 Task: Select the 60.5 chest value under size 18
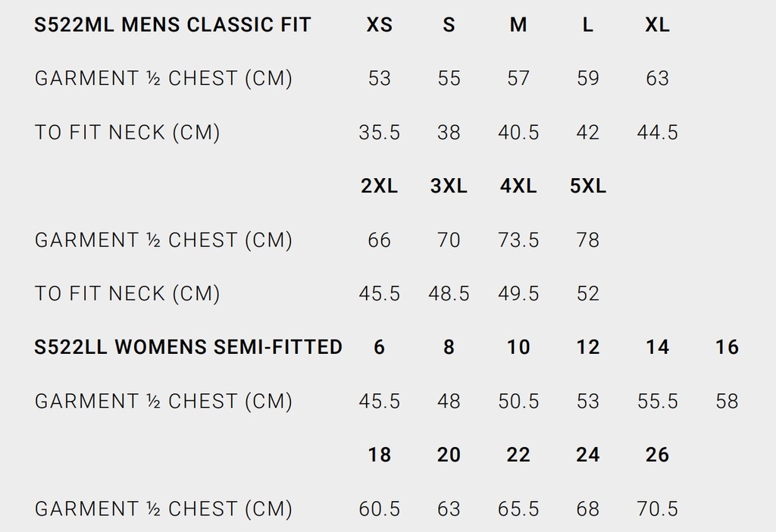click(379, 509)
